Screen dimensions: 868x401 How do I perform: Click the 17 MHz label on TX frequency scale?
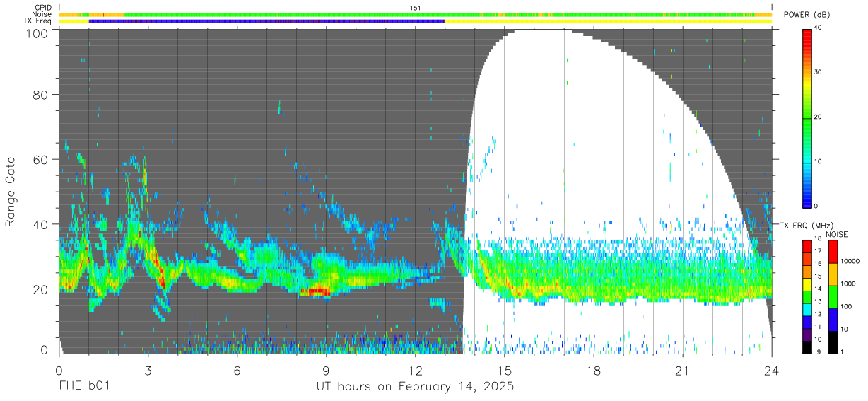[x=819, y=251]
